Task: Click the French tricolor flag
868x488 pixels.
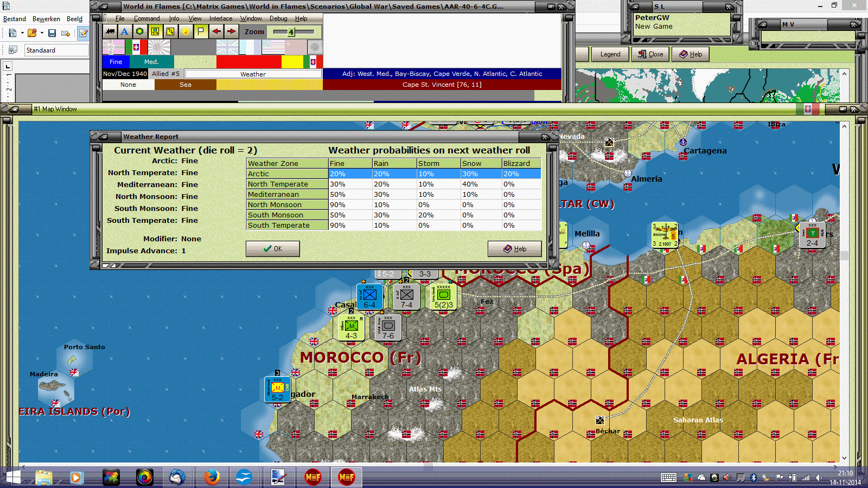Action: tap(250, 47)
